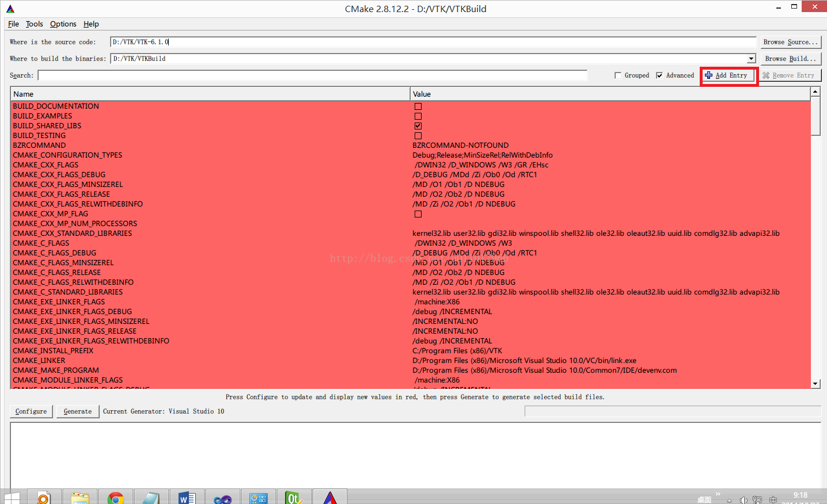827x504 pixels.
Task: Expand the build binaries path dropdown
Action: coord(751,59)
